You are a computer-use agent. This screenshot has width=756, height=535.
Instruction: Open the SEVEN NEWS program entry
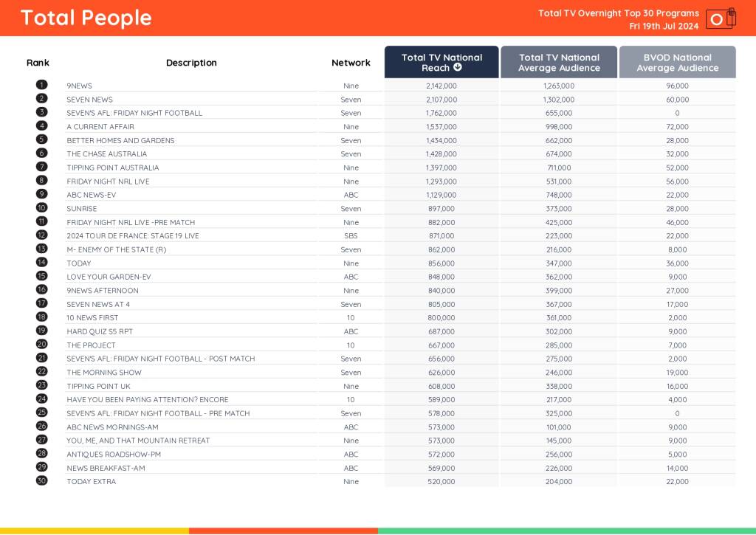[x=89, y=99]
